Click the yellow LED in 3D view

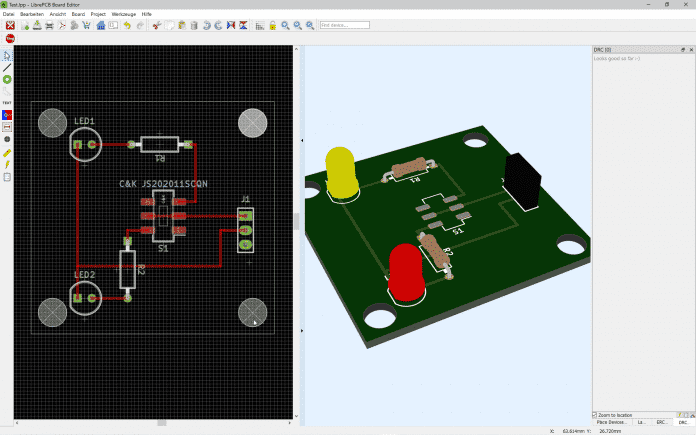[342, 173]
